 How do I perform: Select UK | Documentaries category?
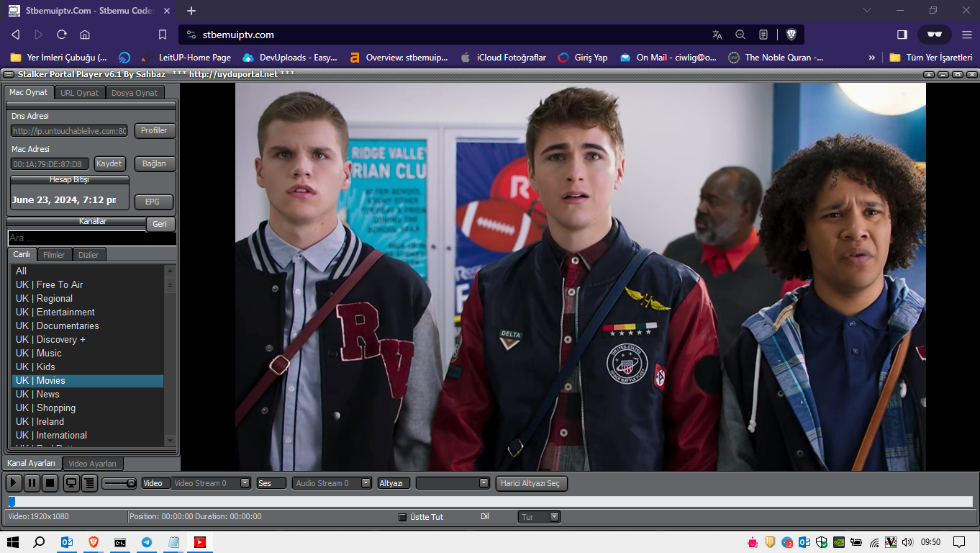tap(88, 325)
